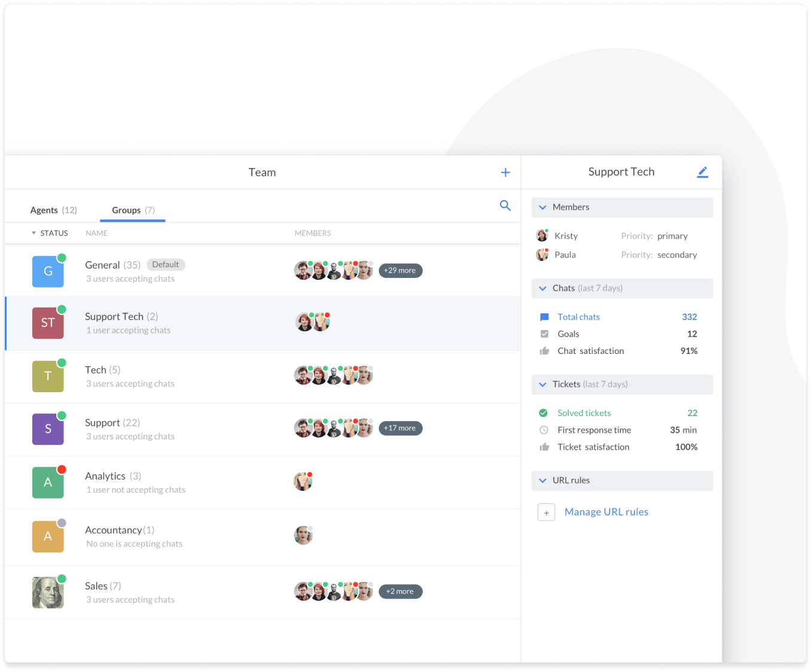811x672 pixels.
Task: Click the NAME column header
Action: point(96,233)
